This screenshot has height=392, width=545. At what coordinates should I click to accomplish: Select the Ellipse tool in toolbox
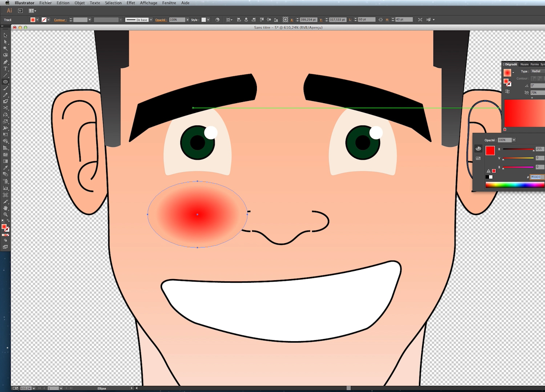click(x=5, y=82)
